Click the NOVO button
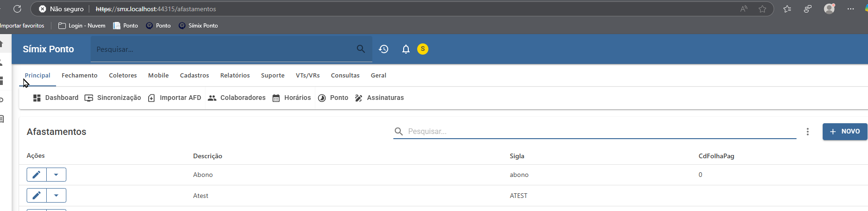This screenshot has height=211, width=868. click(845, 132)
